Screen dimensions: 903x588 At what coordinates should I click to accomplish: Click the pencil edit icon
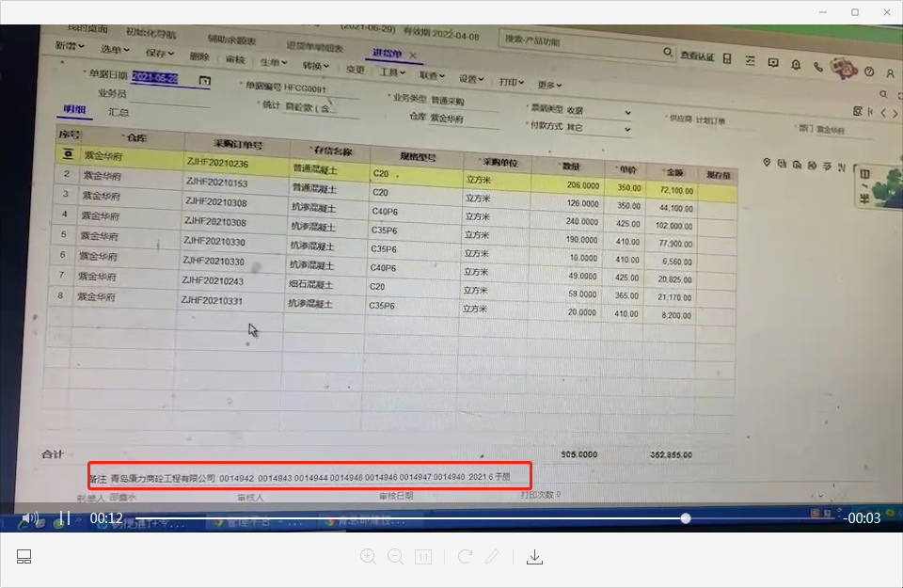pyautogui.click(x=492, y=556)
